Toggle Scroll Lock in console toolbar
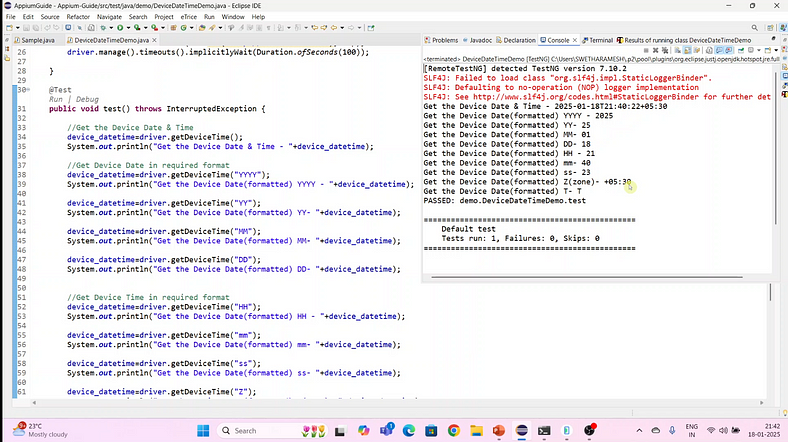 [x=687, y=50]
